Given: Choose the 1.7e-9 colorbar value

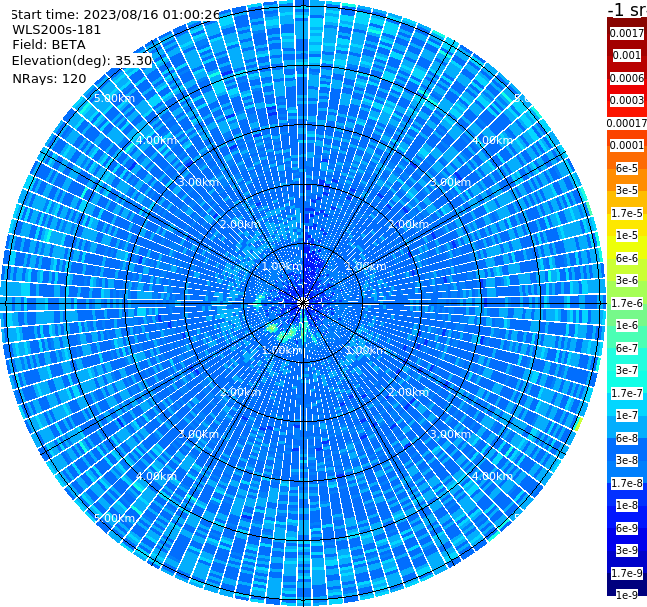Looking at the screenshot, I should (627, 573).
